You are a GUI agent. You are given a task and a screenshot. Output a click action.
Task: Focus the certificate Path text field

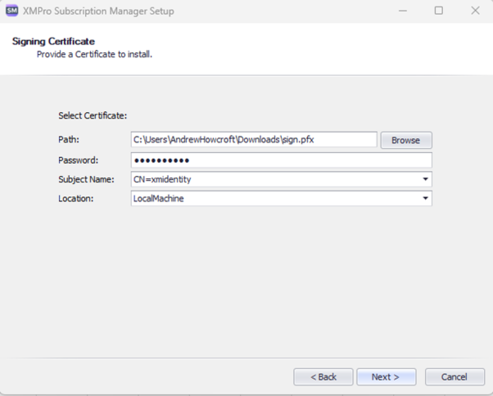pyautogui.click(x=254, y=140)
